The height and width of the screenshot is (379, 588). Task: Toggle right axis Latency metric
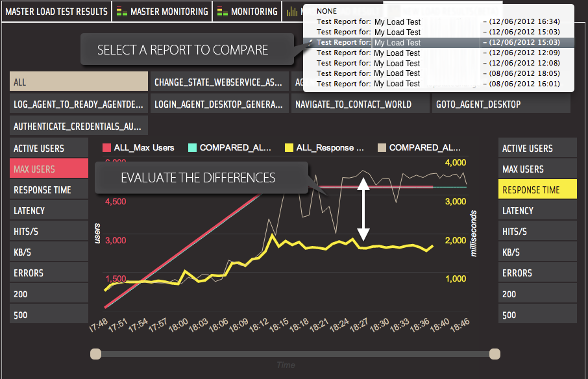537,210
